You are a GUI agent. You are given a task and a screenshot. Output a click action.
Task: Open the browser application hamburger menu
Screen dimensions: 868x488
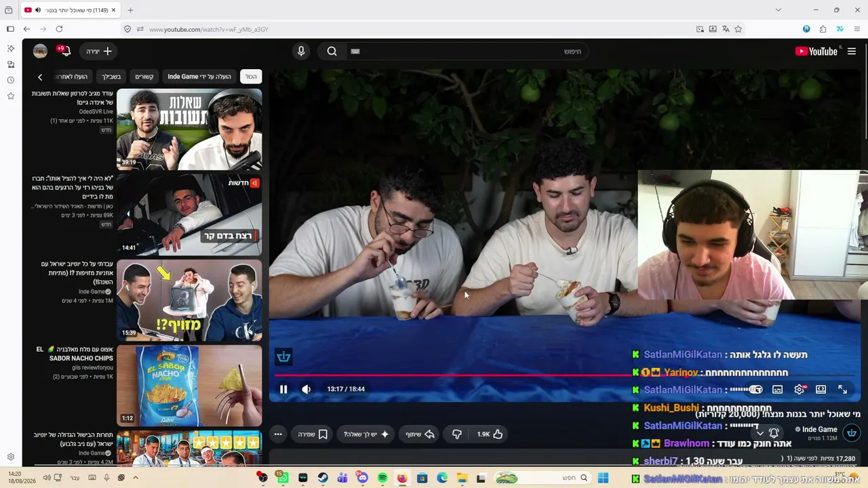(x=857, y=29)
